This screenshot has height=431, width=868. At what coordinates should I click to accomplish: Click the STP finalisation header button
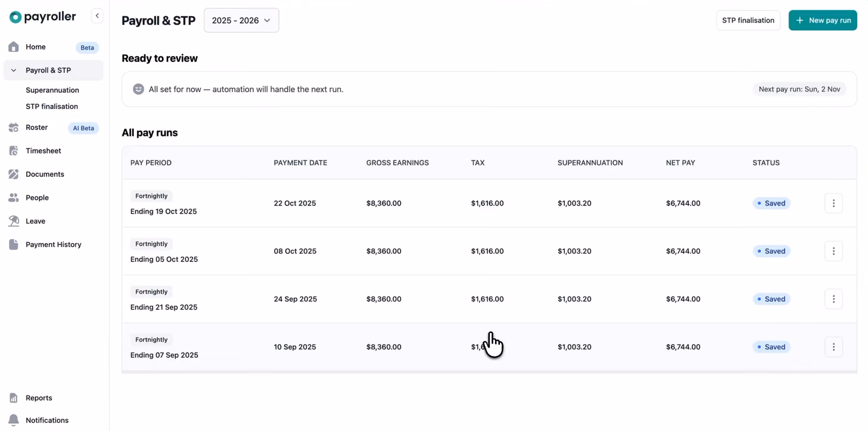(x=748, y=20)
